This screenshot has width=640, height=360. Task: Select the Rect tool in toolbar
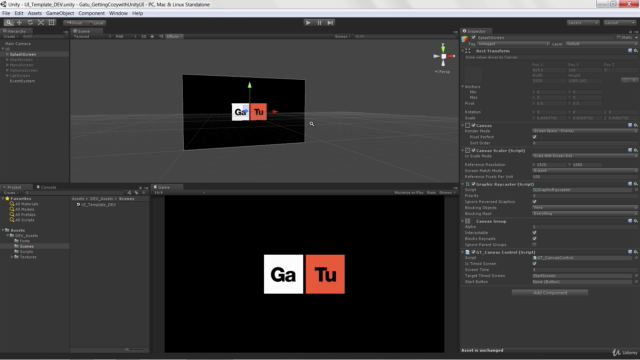coord(51,22)
